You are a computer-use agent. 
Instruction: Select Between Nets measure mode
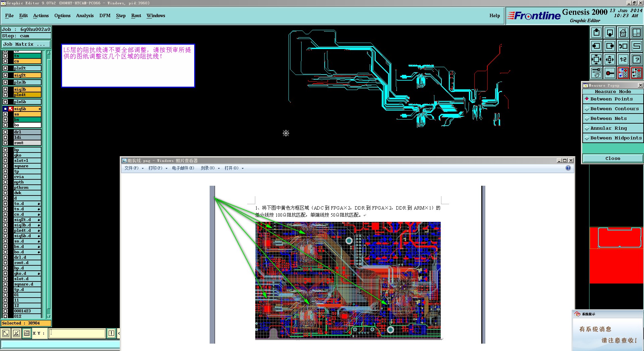tap(613, 119)
